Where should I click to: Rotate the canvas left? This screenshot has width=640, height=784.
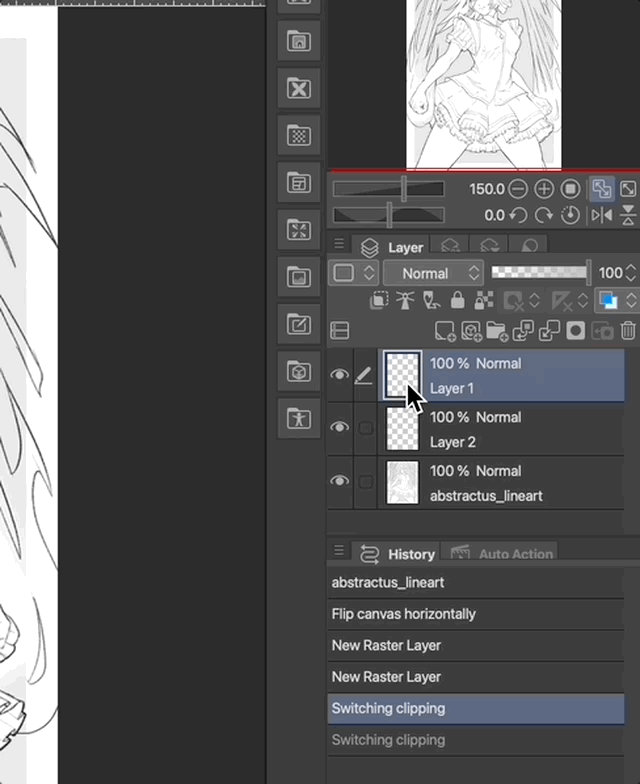518,216
